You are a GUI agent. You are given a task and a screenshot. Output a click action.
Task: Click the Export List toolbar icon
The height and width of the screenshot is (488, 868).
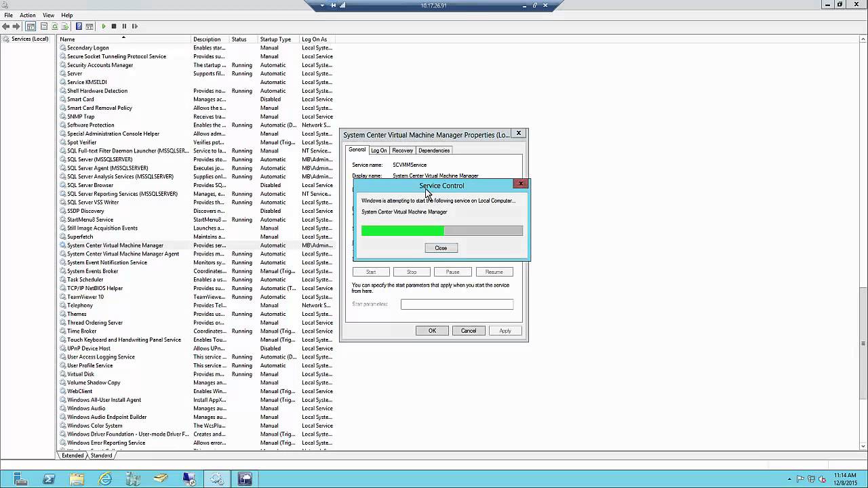(65, 26)
